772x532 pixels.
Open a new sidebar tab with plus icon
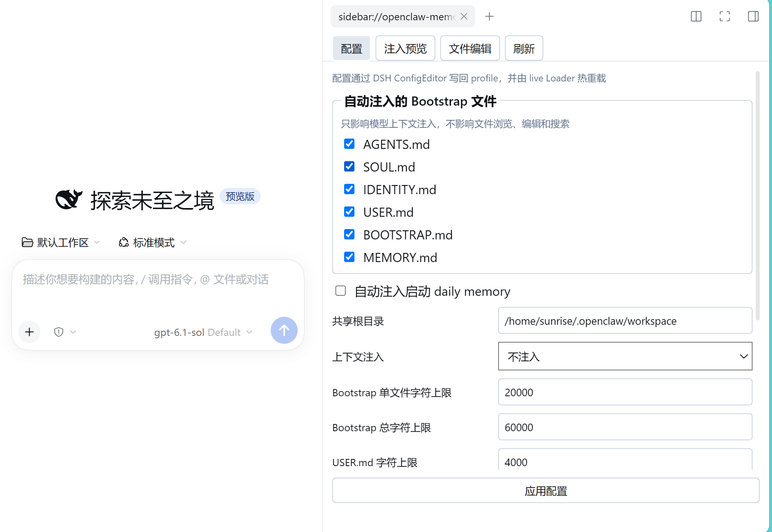click(x=489, y=16)
